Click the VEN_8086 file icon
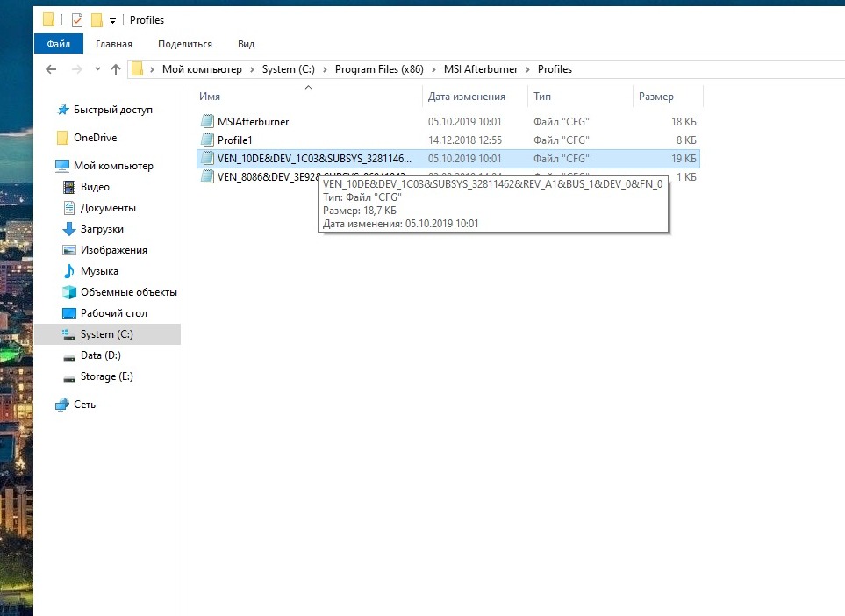 click(207, 176)
